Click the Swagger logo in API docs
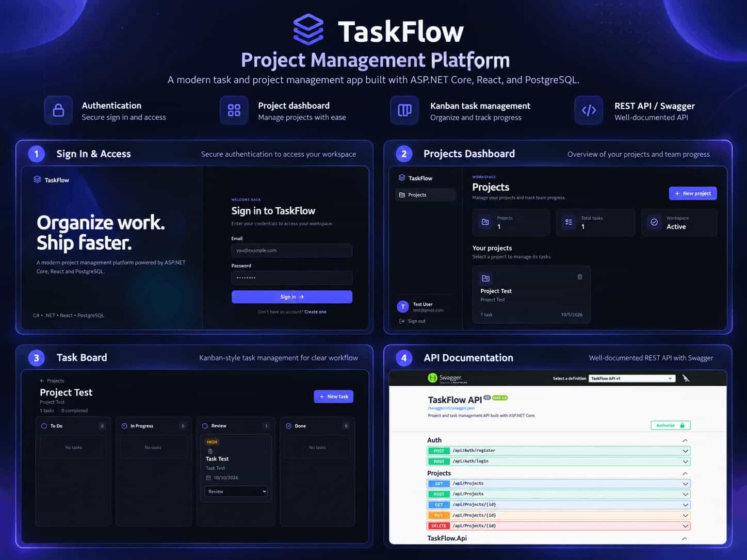This screenshot has width=747, height=560. pyautogui.click(x=447, y=378)
